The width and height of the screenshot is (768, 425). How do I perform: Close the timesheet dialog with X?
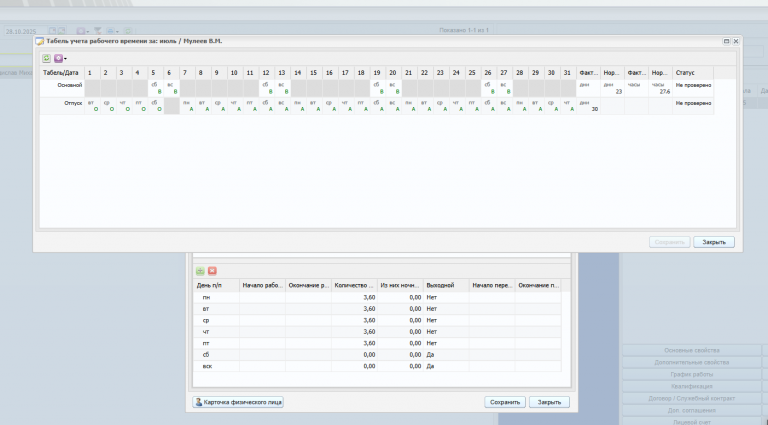[x=736, y=42]
